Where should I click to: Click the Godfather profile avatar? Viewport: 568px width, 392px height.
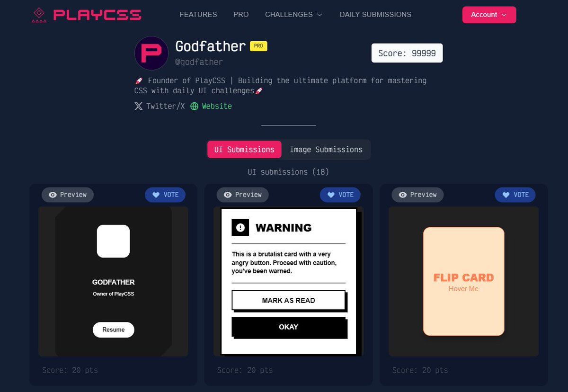coord(151,53)
